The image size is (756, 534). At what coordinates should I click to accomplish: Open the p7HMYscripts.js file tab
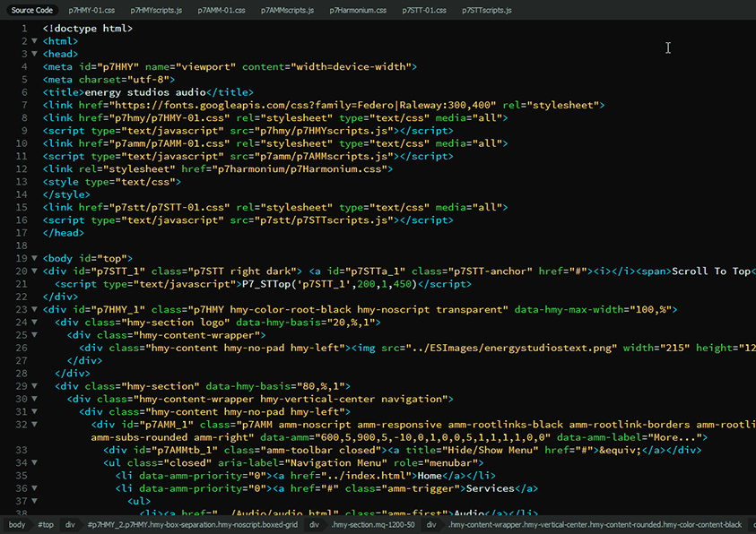[156, 10]
